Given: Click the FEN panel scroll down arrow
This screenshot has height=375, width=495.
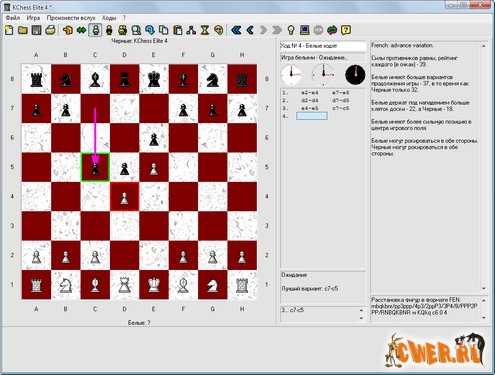Looking at the screenshot, I should pyautogui.click(x=484, y=318).
